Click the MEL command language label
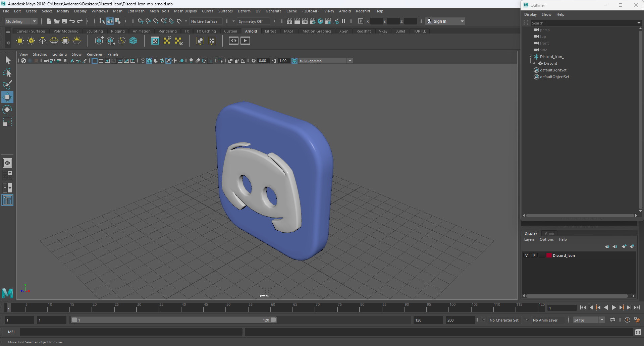The height and width of the screenshot is (346, 644). 12,332
